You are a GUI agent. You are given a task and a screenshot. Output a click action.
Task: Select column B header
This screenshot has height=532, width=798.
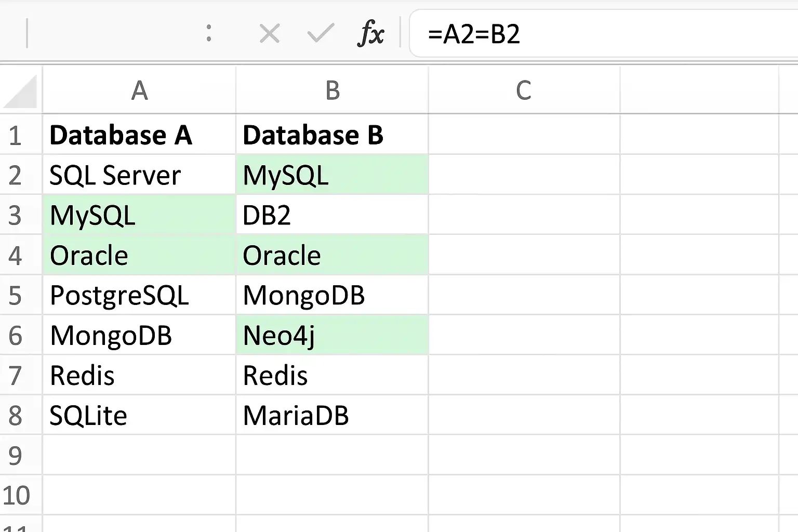click(x=332, y=90)
